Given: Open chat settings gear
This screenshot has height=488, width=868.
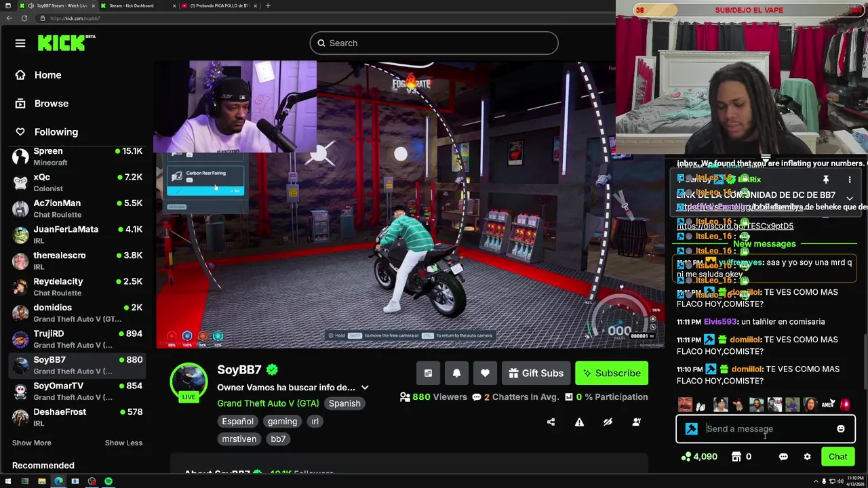Looking at the screenshot, I should click(x=807, y=457).
